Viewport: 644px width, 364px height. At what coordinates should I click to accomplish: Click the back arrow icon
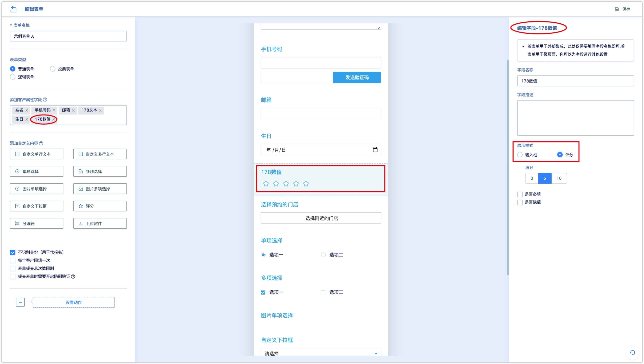point(14,9)
